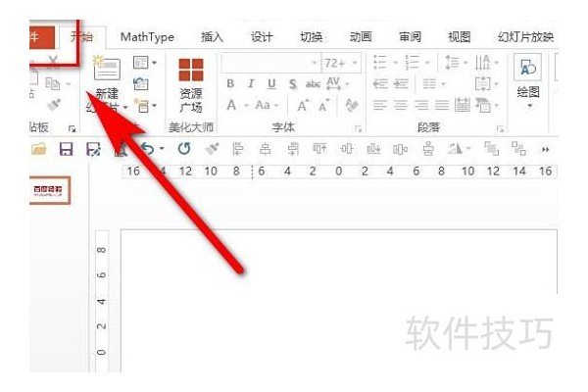Switch to the 切换 tab
588x392 pixels.
tap(311, 37)
